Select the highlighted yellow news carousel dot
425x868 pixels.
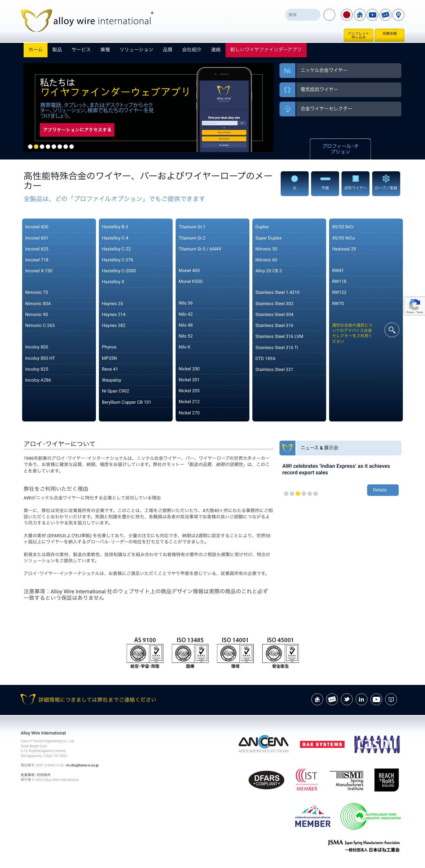298,494
